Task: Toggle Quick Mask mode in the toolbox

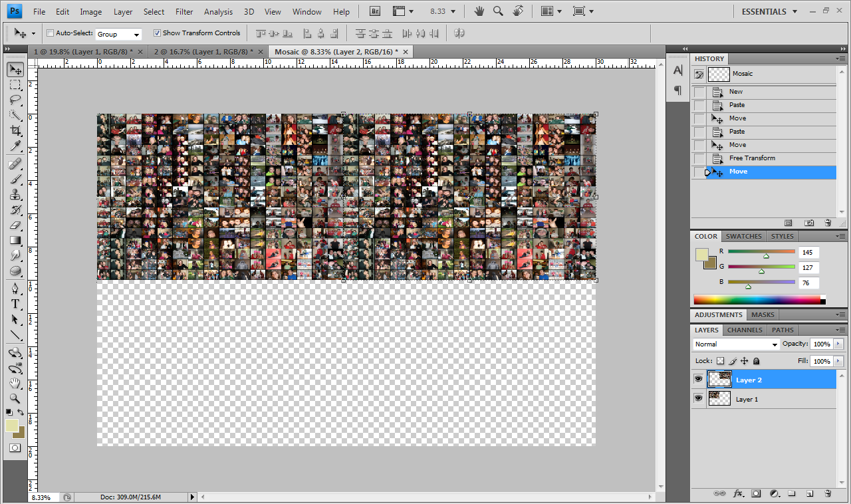Action: [15, 448]
